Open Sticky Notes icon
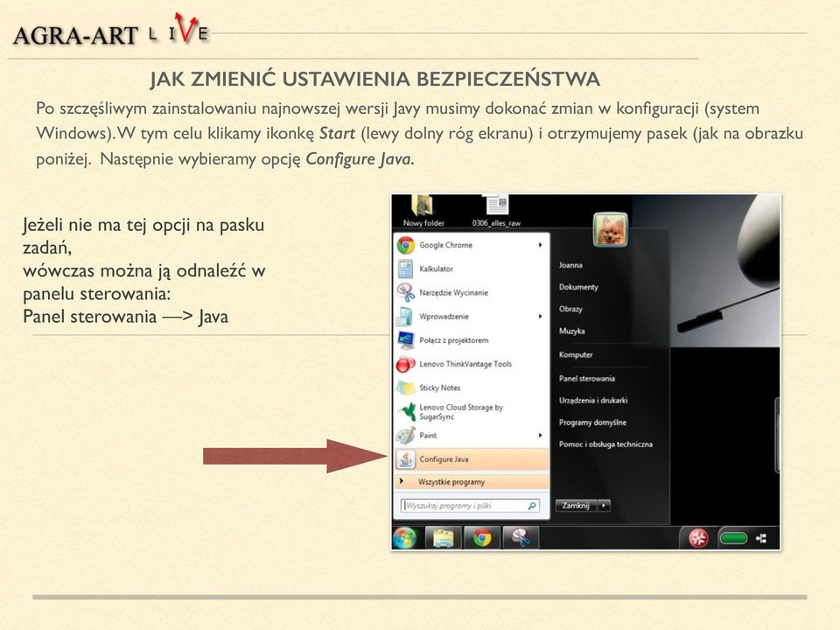 pos(405,388)
